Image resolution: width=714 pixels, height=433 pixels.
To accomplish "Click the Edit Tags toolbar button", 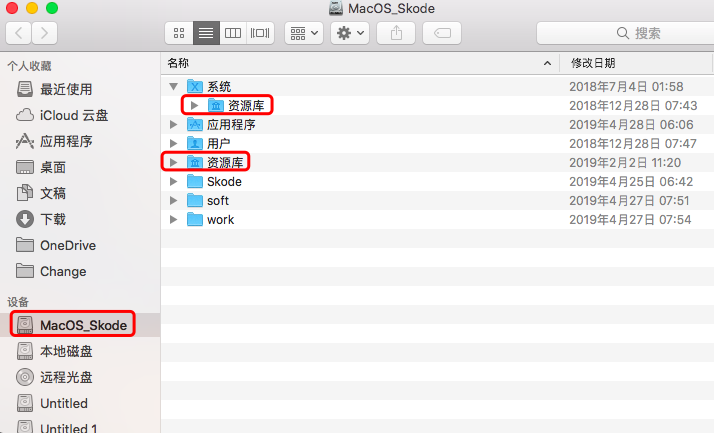I will 442,33.
